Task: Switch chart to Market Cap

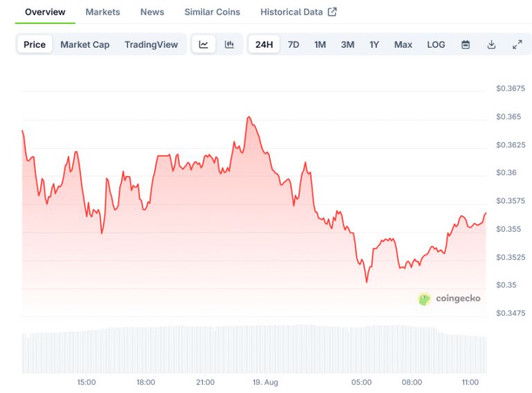Action: pyautogui.click(x=85, y=44)
